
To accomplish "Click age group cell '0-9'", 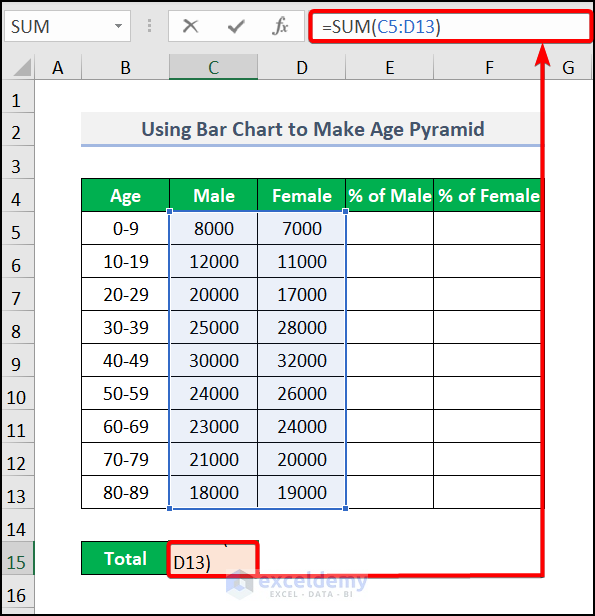I will (125, 228).
